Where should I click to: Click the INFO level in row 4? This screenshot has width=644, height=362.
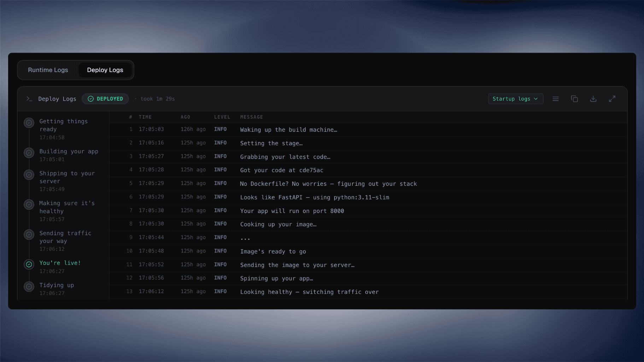pyautogui.click(x=220, y=170)
